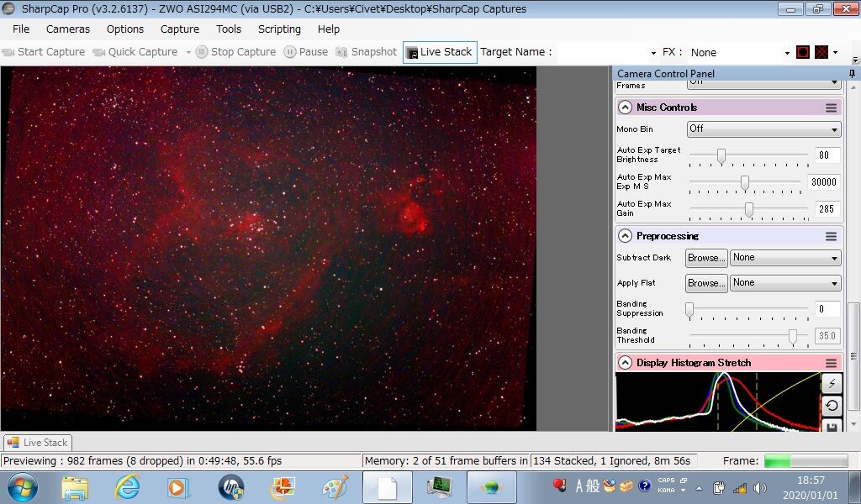
Task: Click the save stretch floppy disk icon
Action: [832, 426]
